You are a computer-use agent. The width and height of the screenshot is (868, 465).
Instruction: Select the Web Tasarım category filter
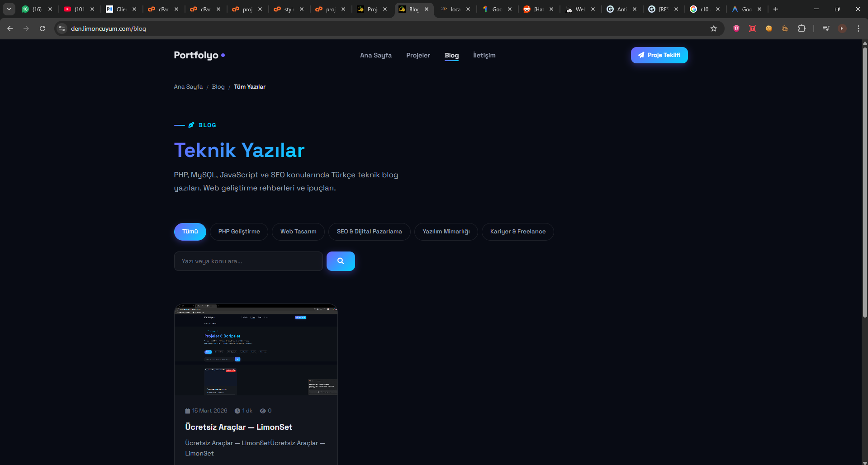coord(298,232)
